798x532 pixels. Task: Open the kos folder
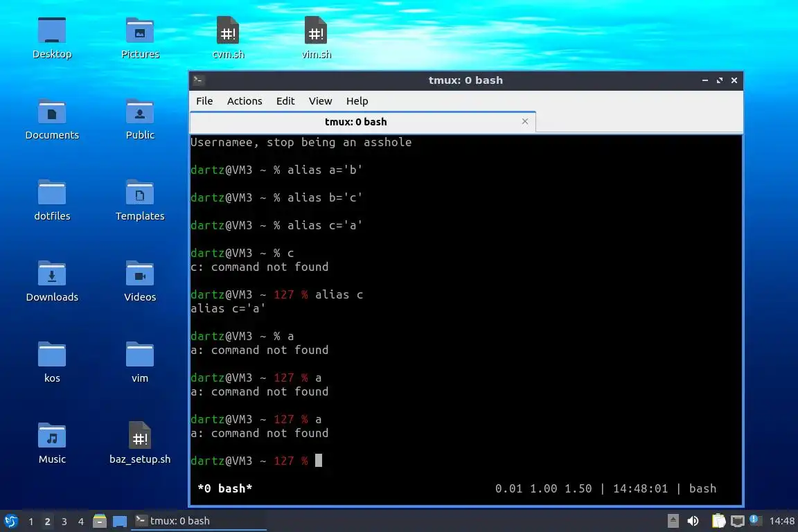coord(52,362)
